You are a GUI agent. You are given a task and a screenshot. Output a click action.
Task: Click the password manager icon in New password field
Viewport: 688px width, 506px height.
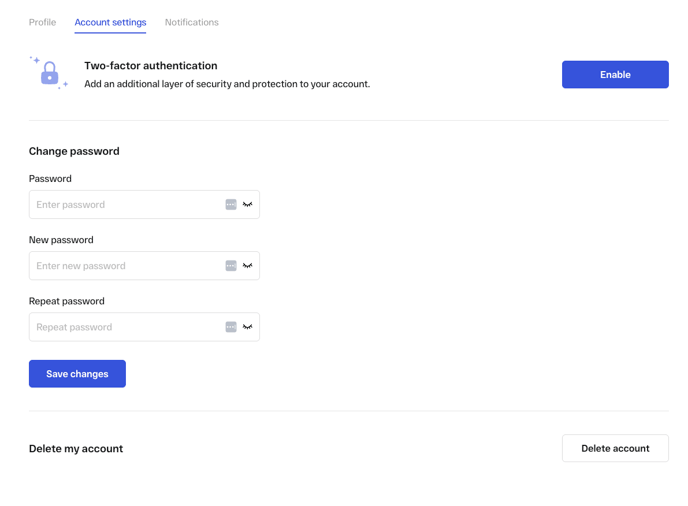pos(231,266)
